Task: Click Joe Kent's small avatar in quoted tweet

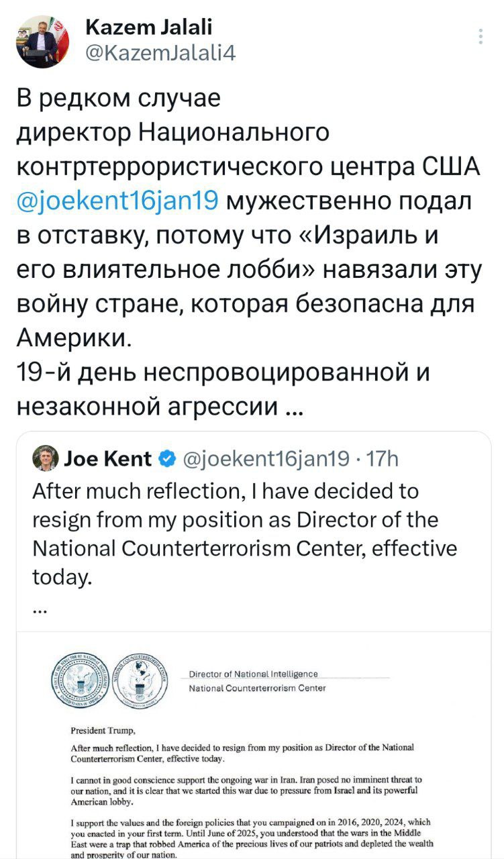Action: pos(45,458)
